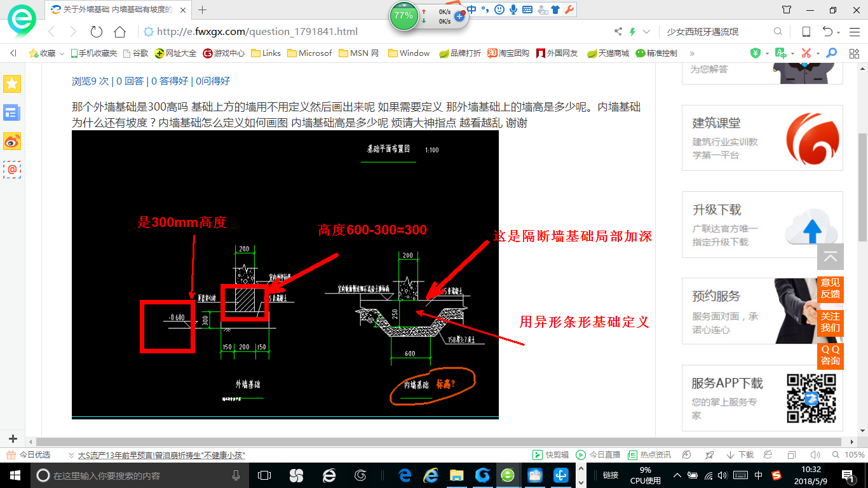
Task: Click the red scissors screenshot icon
Action: pos(806,53)
